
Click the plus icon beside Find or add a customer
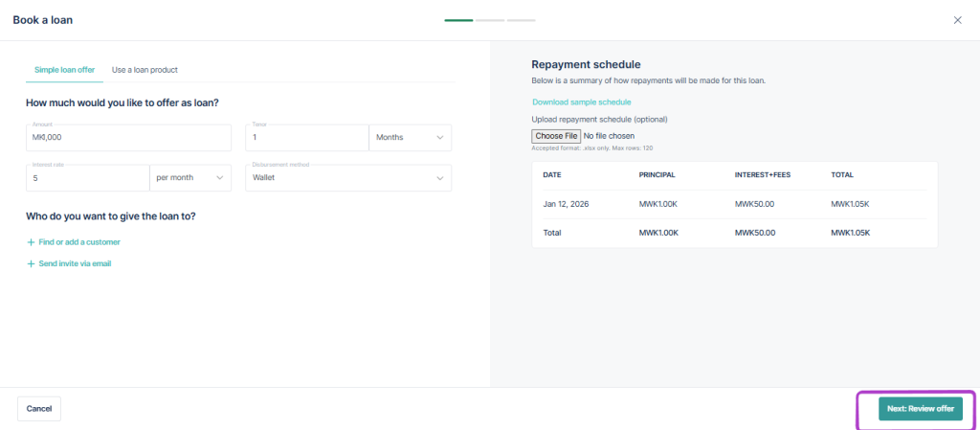(31, 242)
